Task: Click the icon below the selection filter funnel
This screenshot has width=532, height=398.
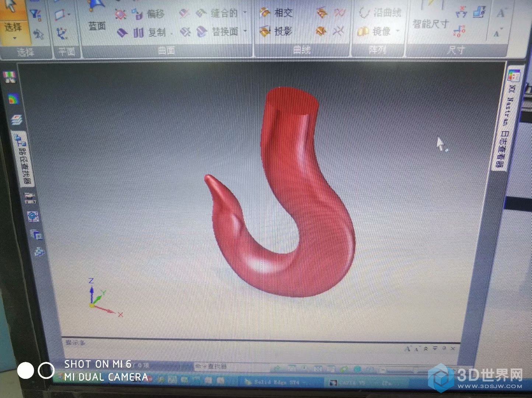Action: click(x=38, y=34)
